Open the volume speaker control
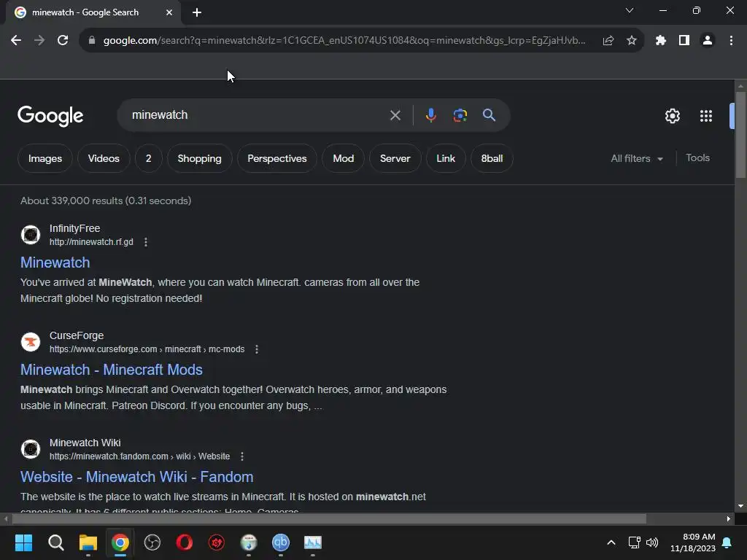The height and width of the screenshot is (560, 747). (652, 542)
